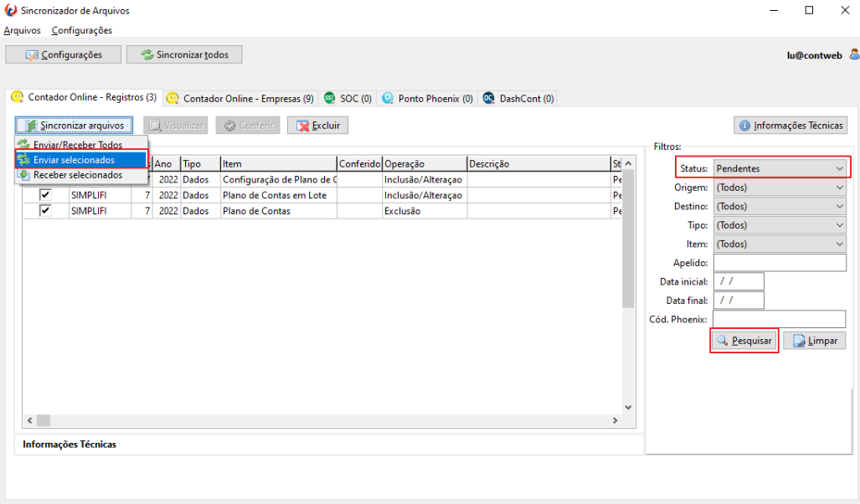The height and width of the screenshot is (504, 860).
Task: Click the Excluir button
Action: click(317, 126)
